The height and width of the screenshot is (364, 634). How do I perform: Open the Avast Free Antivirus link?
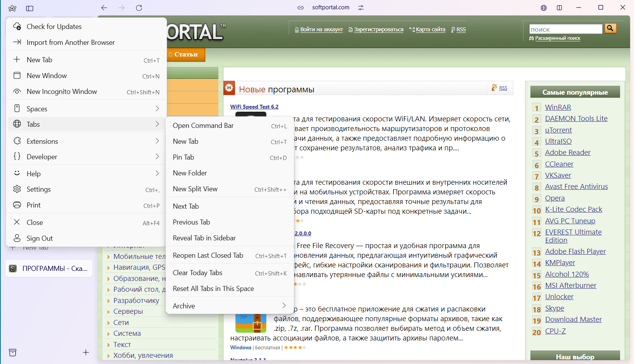[x=576, y=187]
